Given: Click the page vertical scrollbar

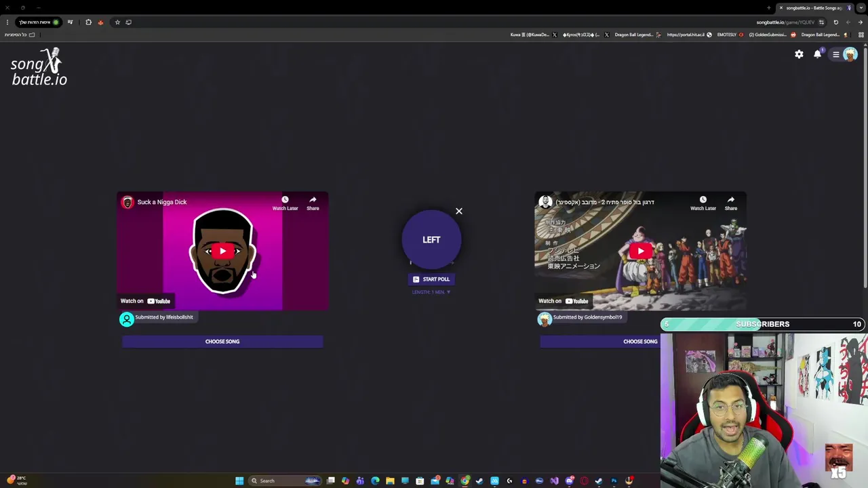Looking at the screenshot, I should click(x=865, y=169).
